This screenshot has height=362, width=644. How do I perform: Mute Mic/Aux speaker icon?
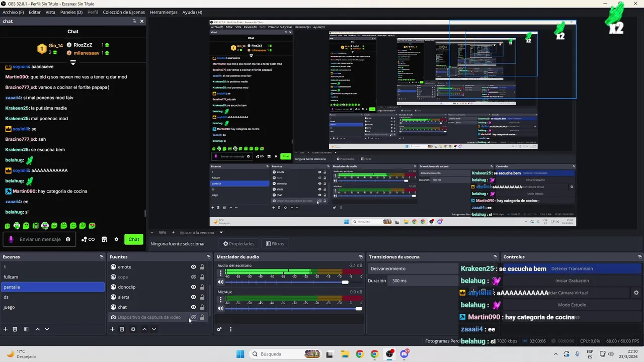220,308
